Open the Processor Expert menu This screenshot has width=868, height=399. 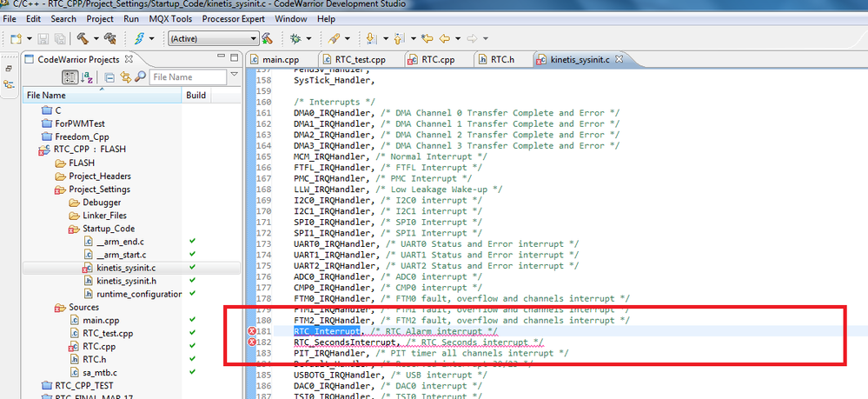tap(233, 19)
